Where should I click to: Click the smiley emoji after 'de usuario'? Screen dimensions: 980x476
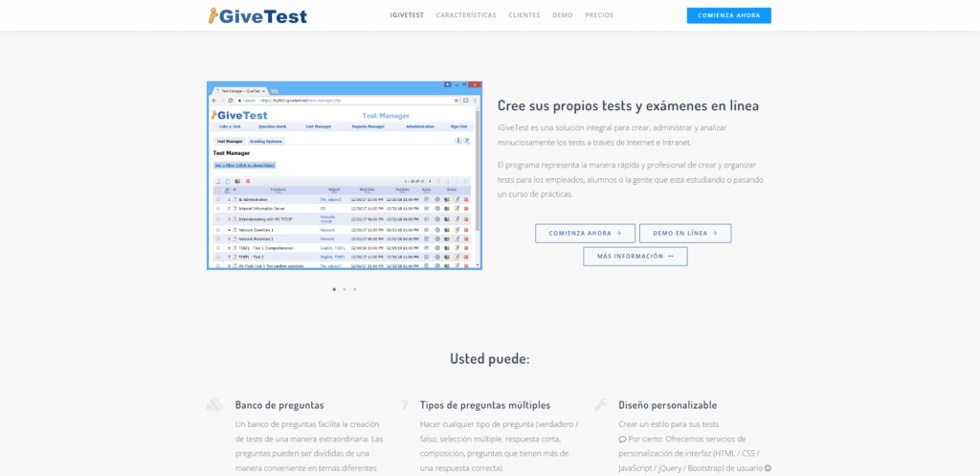point(768,468)
